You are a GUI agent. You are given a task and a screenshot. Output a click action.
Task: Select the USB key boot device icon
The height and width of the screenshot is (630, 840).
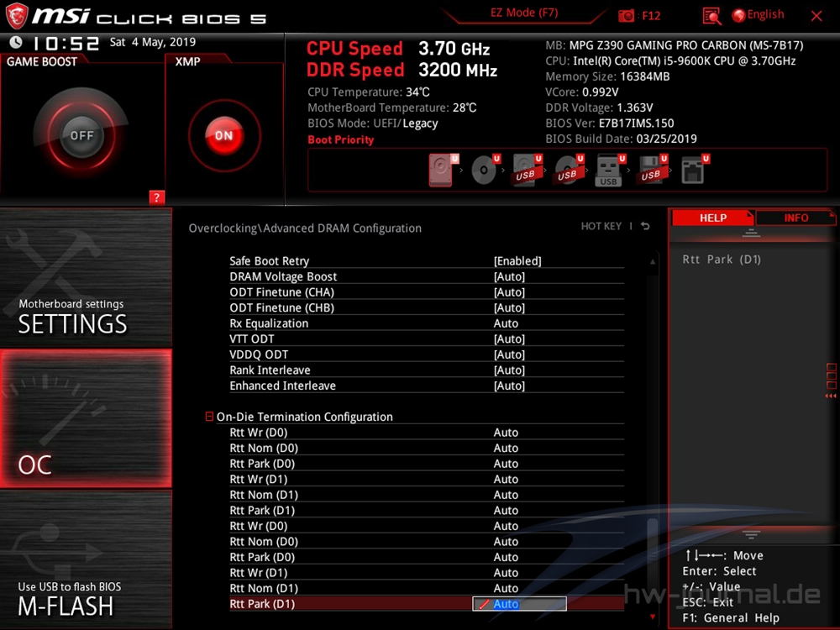click(x=610, y=171)
